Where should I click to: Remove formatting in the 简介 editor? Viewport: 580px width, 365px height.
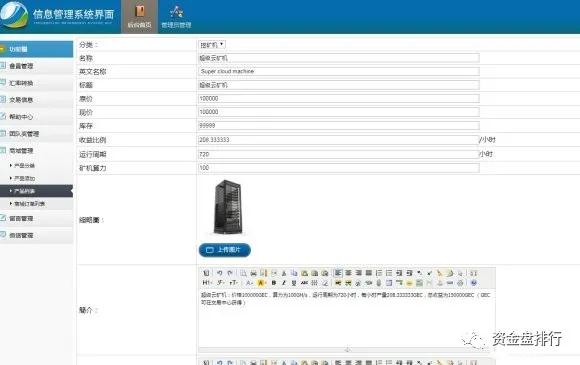tap(324, 283)
